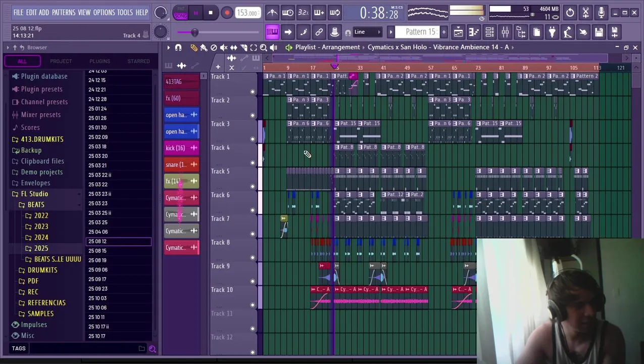Add a new pattern with plus button
This screenshot has height=364, width=644.
(443, 32)
